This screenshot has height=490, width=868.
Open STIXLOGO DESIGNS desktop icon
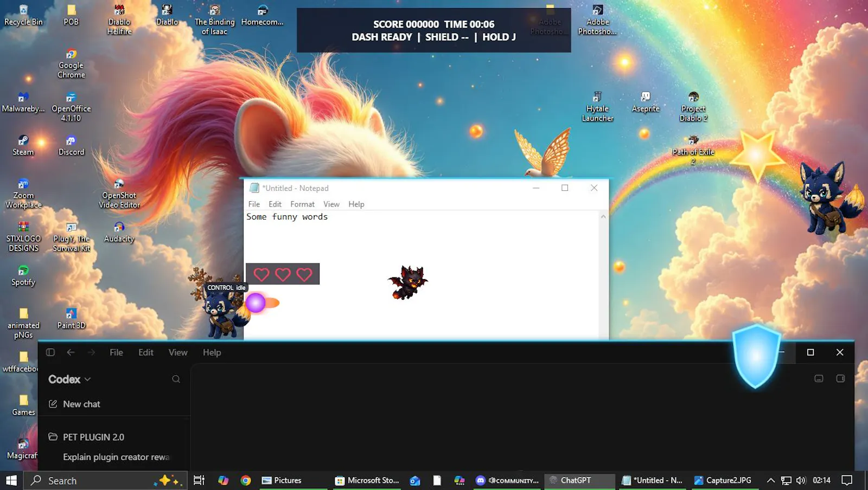click(23, 237)
